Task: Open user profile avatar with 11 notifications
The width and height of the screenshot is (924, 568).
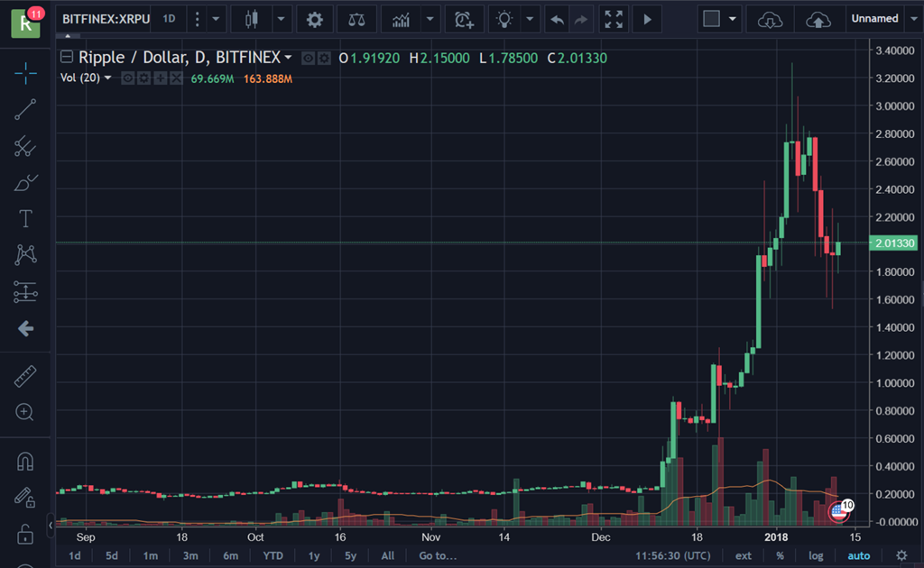Action: tap(26, 23)
